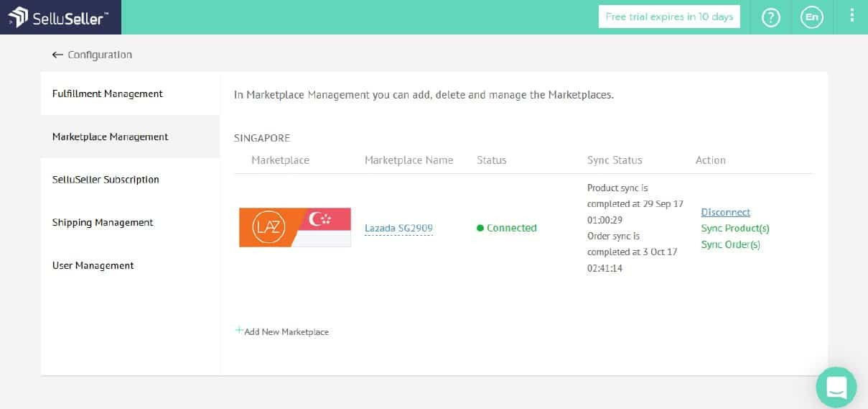Click the SINGAPORE region heading

coord(262,138)
